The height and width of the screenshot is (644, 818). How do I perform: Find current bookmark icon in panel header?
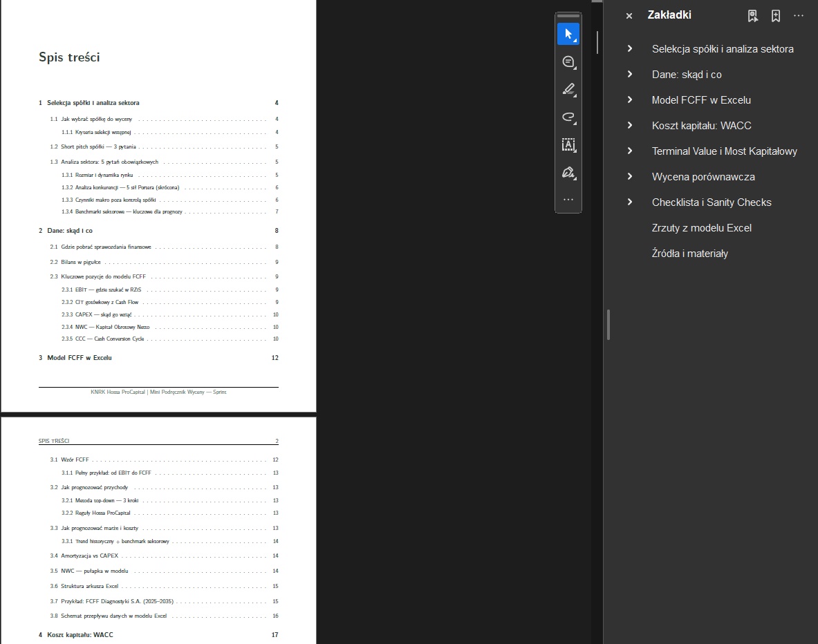752,16
